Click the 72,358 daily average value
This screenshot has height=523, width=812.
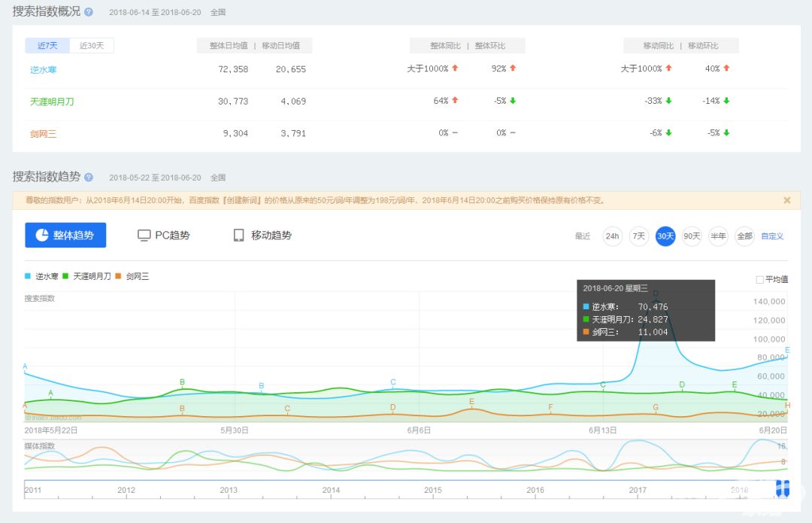pos(233,69)
